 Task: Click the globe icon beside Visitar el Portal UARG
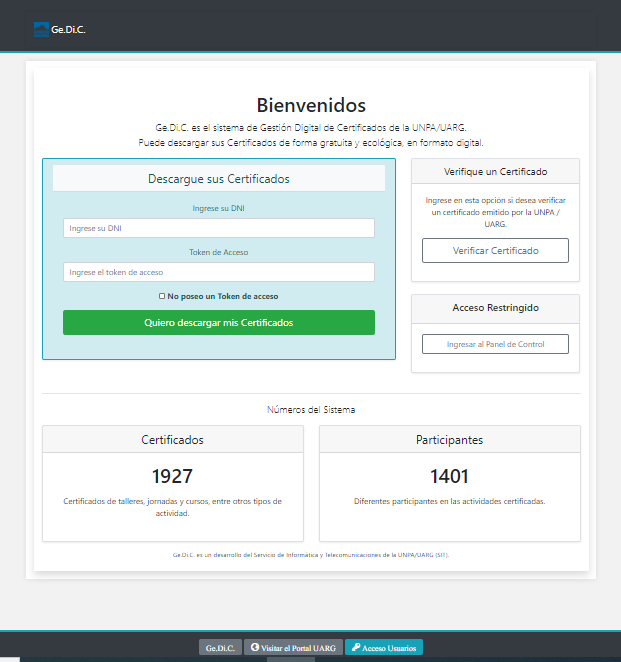click(254, 648)
